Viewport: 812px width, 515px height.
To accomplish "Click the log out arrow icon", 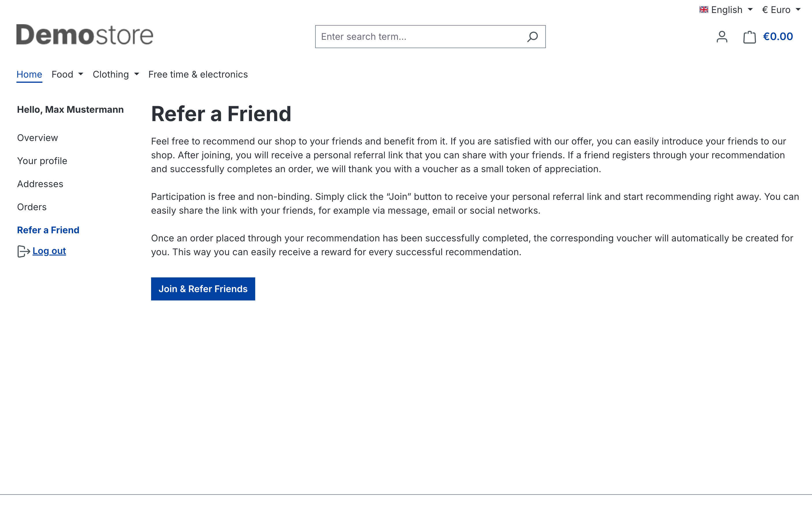I will (23, 251).
